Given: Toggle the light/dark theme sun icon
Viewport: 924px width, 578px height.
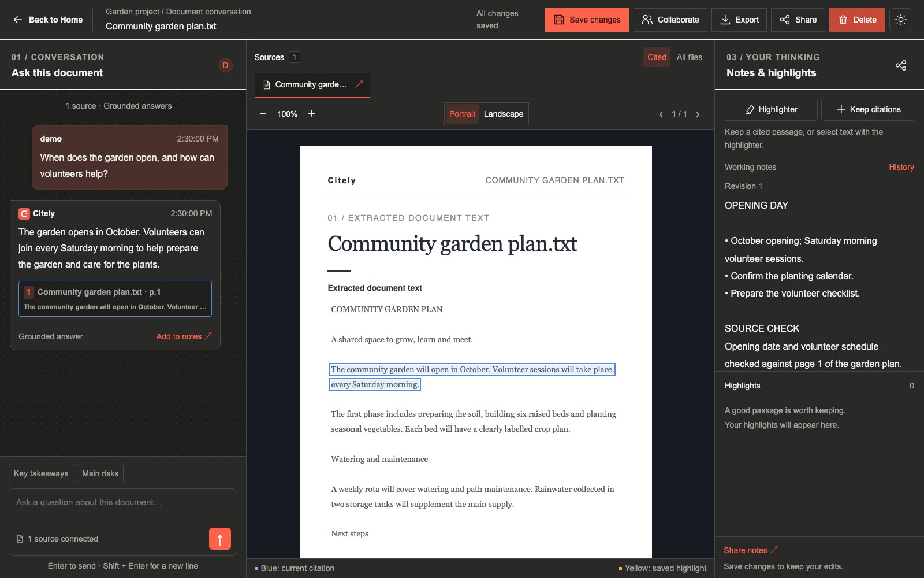Looking at the screenshot, I should [901, 20].
